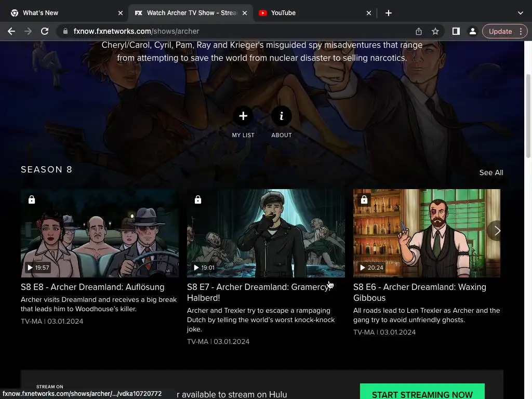Open title S8 E8 - Archer Dreamland: Auflösung
The width and height of the screenshot is (532, 399).
point(92,287)
